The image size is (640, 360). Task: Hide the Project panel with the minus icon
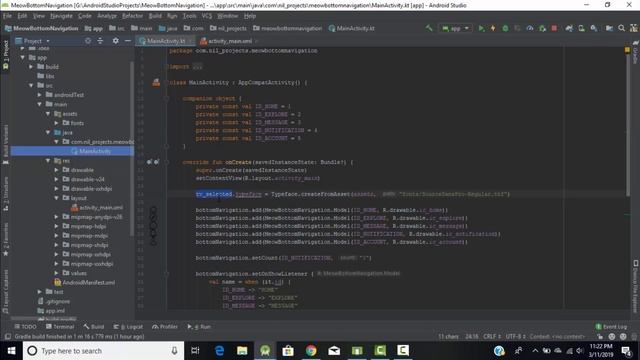pos(128,41)
